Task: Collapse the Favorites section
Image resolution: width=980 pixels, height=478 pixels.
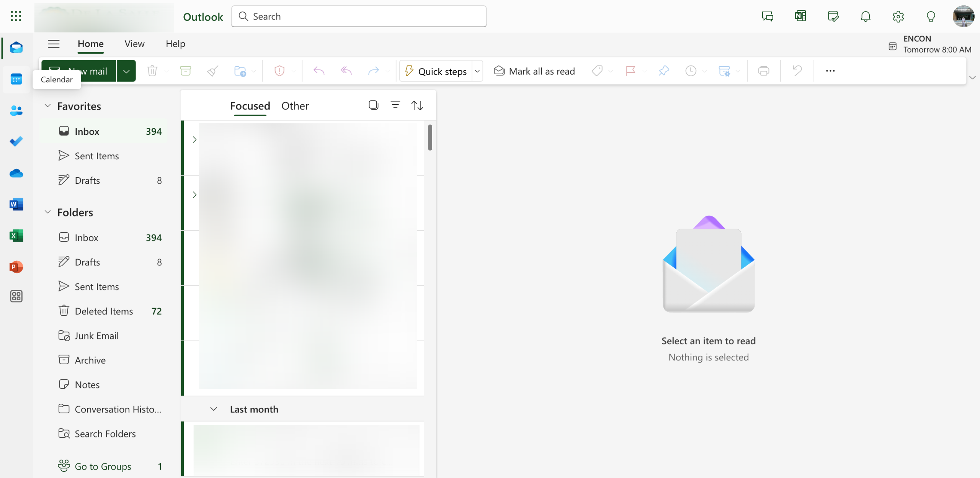Action: pyautogui.click(x=47, y=106)
